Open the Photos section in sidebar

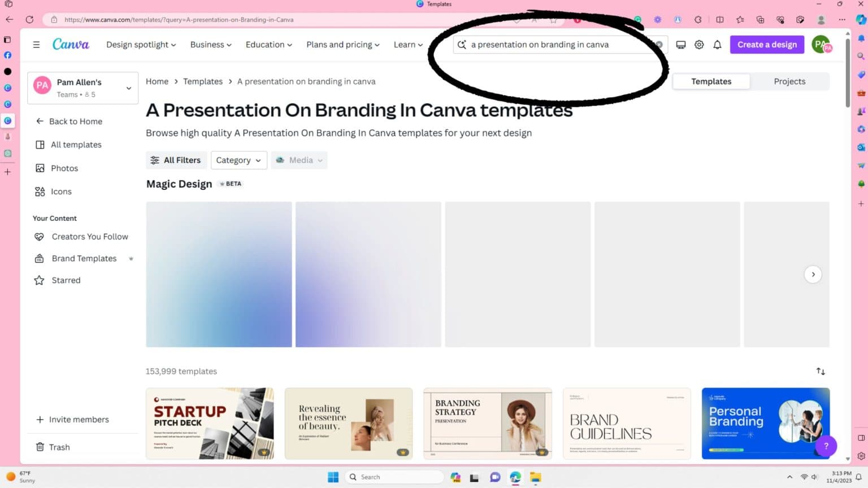click(64, 168)
